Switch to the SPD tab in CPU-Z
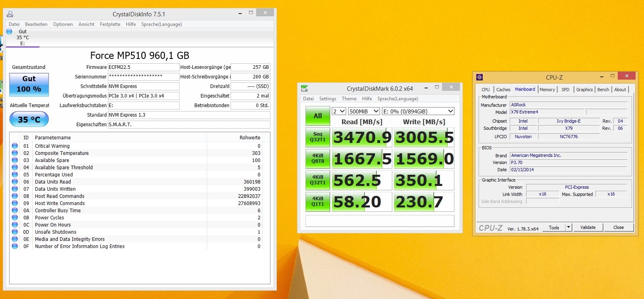This screenshot has width=644, height=299. pos(566,90)
